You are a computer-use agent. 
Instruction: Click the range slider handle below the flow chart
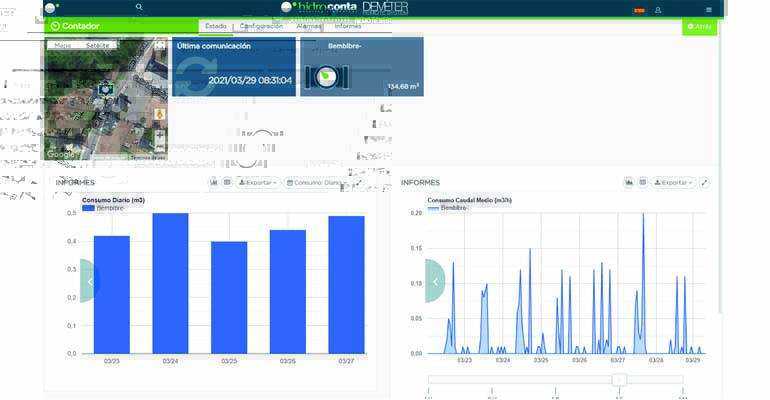(620, 379)
